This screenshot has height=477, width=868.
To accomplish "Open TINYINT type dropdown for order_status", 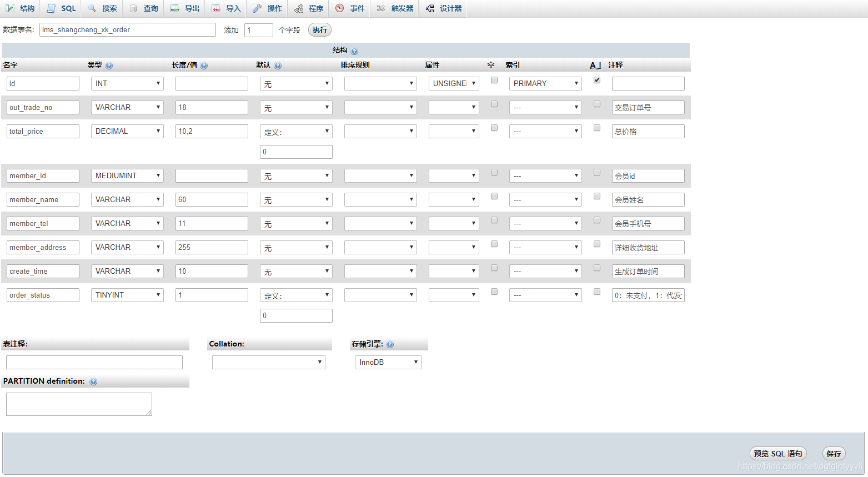I will point(127,295).
